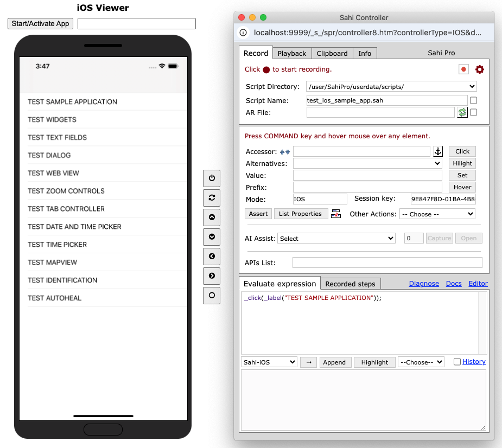Click the anchor icon beside Accessor
The height and width of the screenshot is (448, 502).
pos(438,152)
